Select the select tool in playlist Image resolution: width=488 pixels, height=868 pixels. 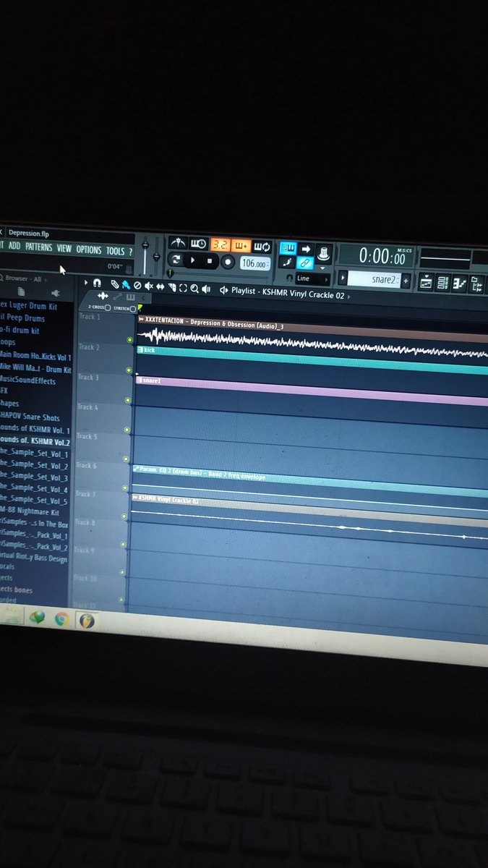[x=184, y=288]
